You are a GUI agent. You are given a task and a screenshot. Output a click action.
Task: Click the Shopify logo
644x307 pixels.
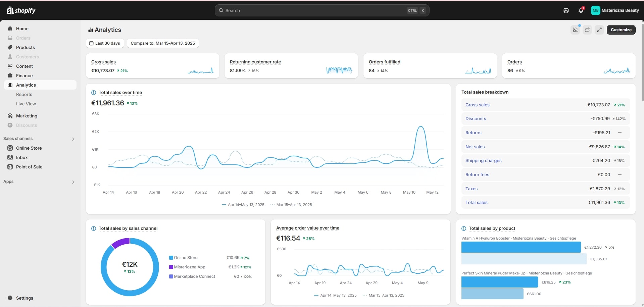tap(21, 10)
